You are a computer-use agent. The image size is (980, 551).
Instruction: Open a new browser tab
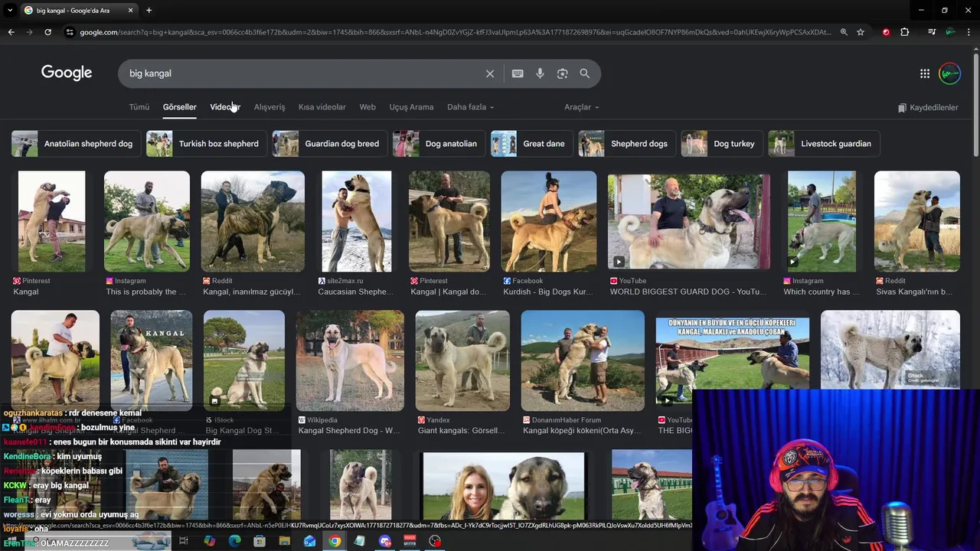[149, 11]
